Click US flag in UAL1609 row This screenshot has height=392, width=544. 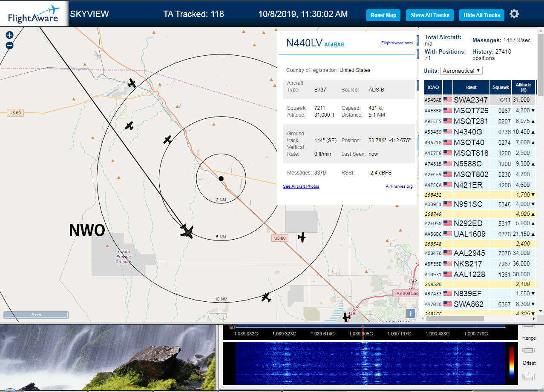pos(448,234)
